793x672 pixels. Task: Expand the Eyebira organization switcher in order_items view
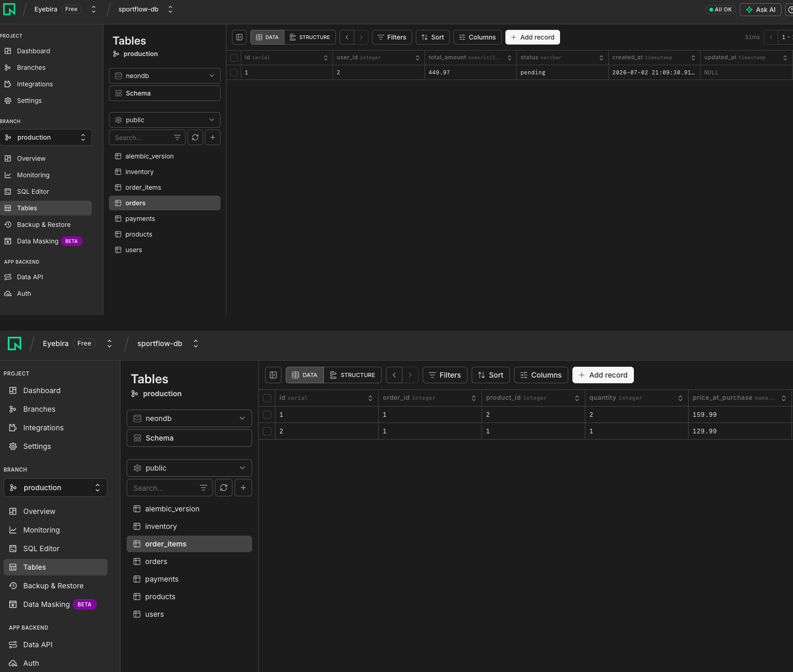(110, 343)
